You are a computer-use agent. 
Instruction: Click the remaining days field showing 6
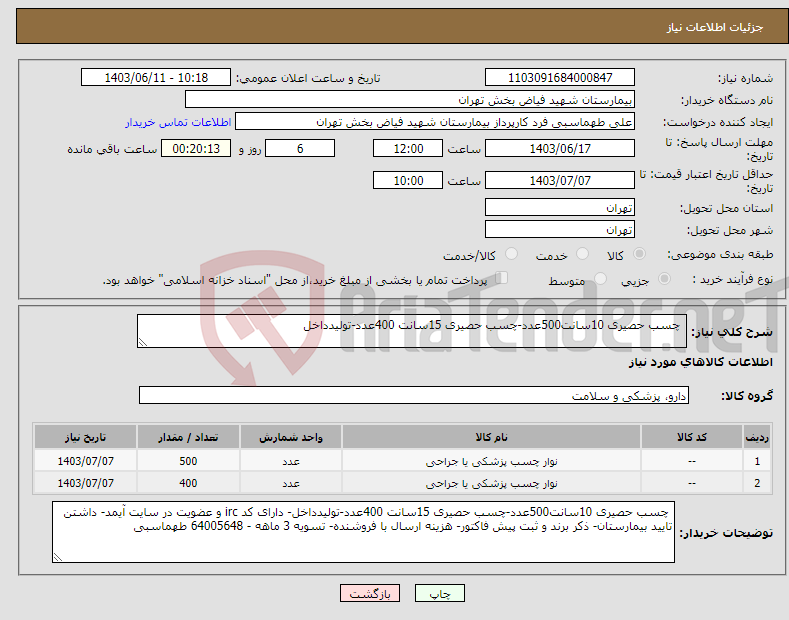click(x=300, y=148)
